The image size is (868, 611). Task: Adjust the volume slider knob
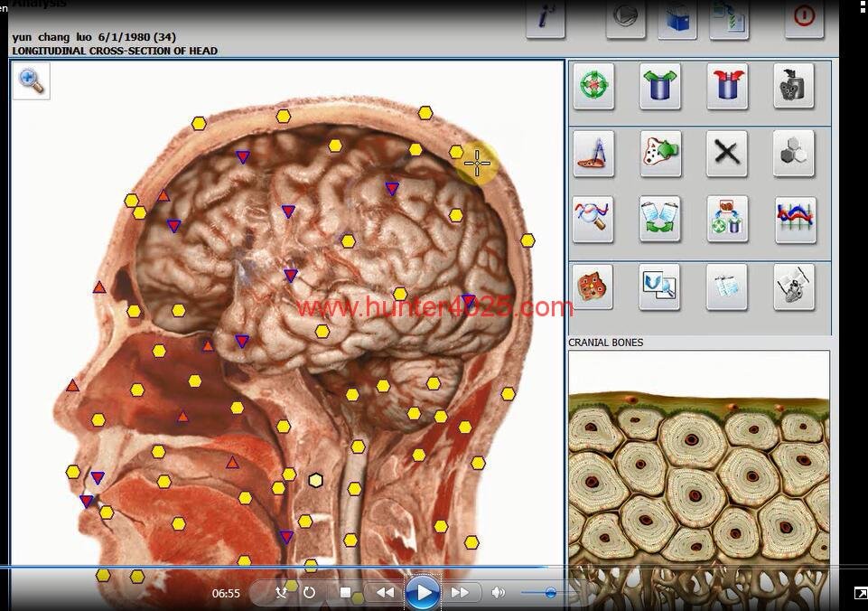tap(550, 593)
